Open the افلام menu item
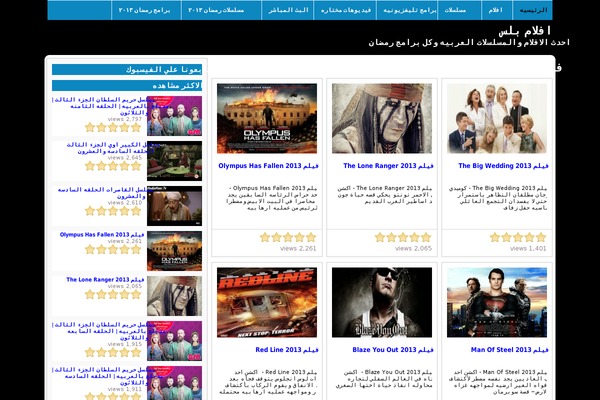The height and width of the screenshot is (400, 600). click(x=497, y=10)
